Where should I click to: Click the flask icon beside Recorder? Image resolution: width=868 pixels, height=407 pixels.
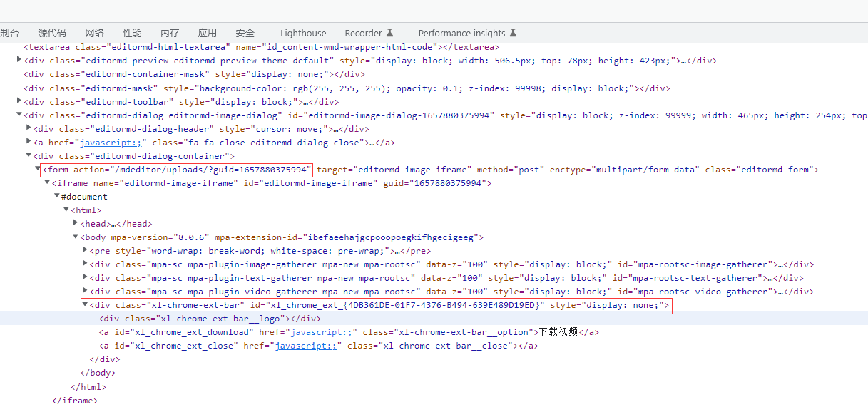390,34
